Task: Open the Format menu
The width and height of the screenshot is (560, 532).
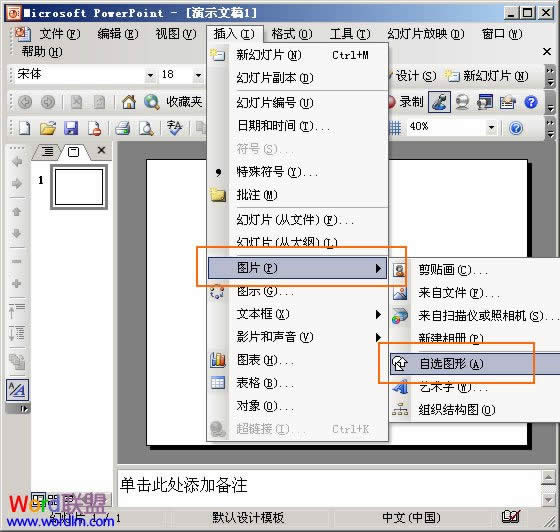Action: point(292,34)
